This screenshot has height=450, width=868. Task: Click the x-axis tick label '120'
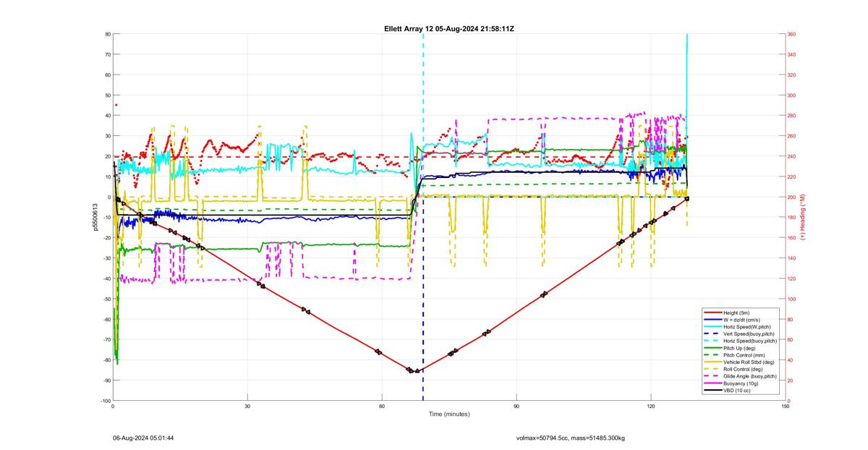coord(651,406)
